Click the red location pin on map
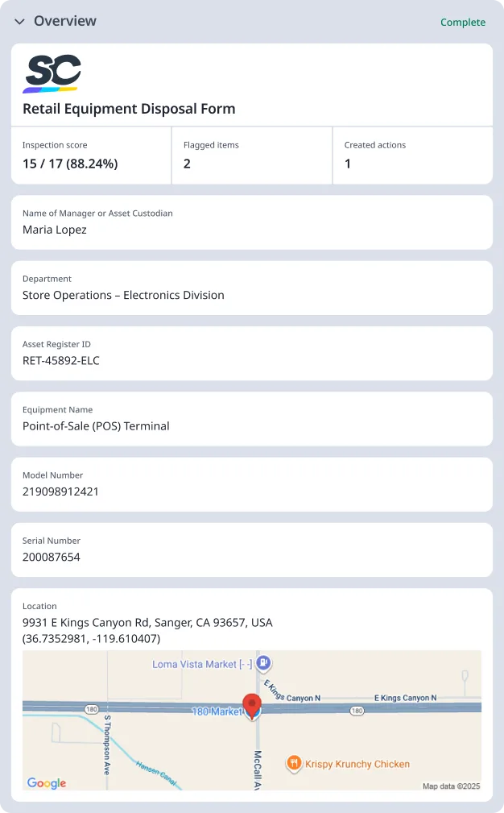Viewport: 504px width, 813px height. 252,706
